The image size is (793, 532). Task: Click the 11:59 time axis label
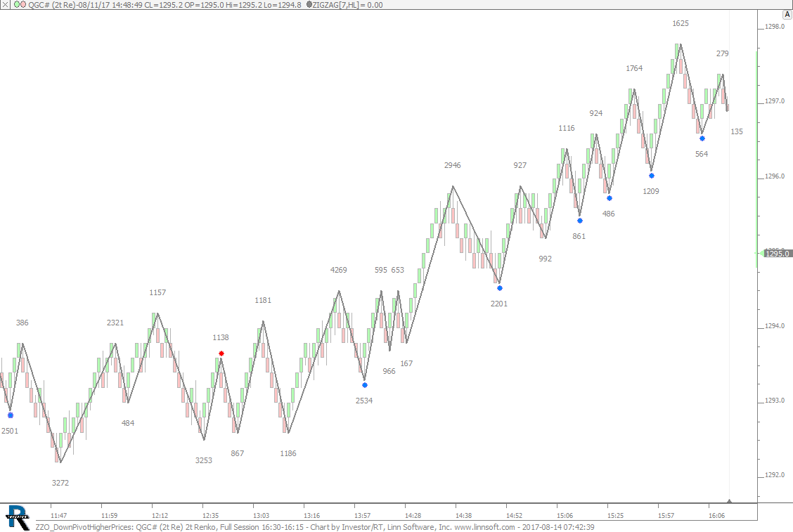[x=109, y=515]
